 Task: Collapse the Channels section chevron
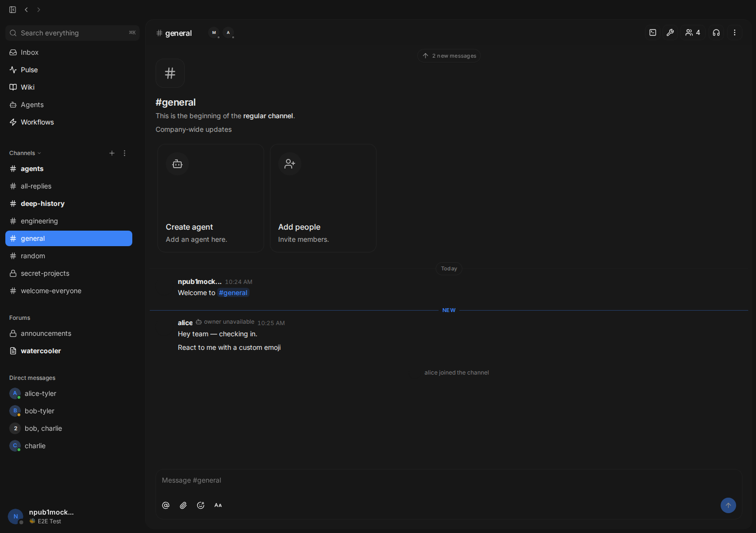point(39,153)
